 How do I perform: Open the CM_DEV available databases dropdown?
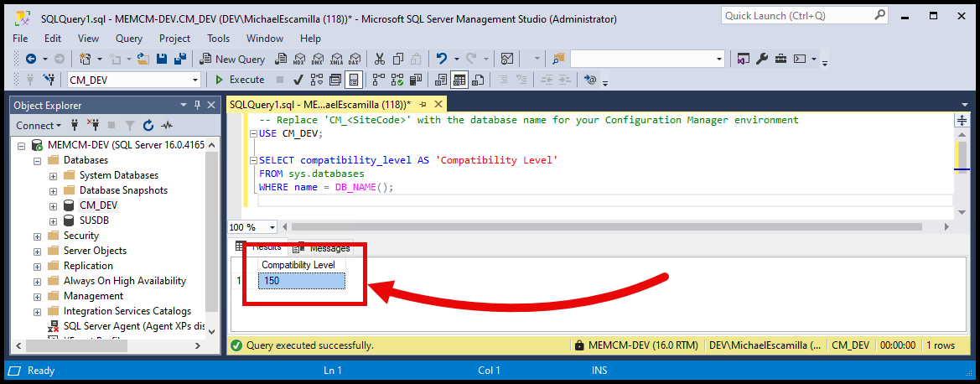click(x=195, y=80)
